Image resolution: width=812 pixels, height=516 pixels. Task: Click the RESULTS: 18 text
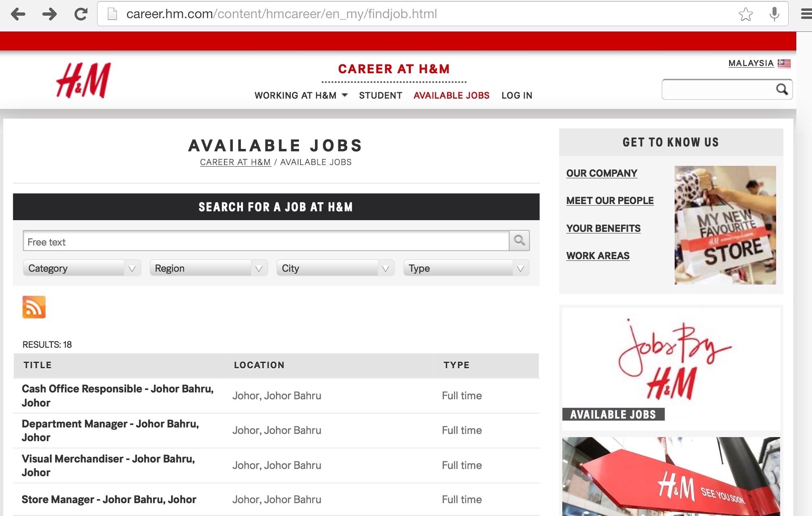(47, 345)
